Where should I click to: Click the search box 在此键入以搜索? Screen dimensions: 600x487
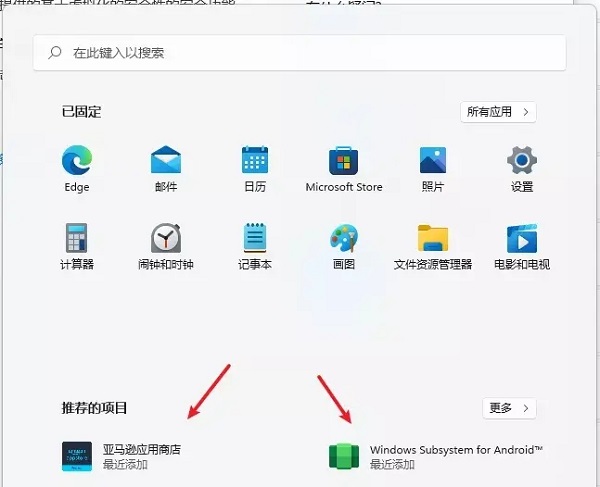[299, 53]
